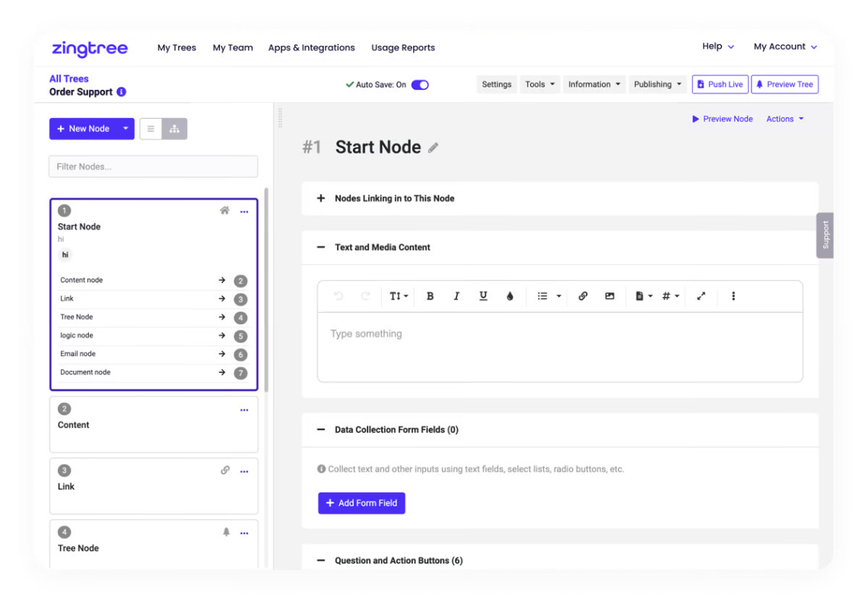Open the Tools dropdown
868x609 pixels.
(539, 84)
